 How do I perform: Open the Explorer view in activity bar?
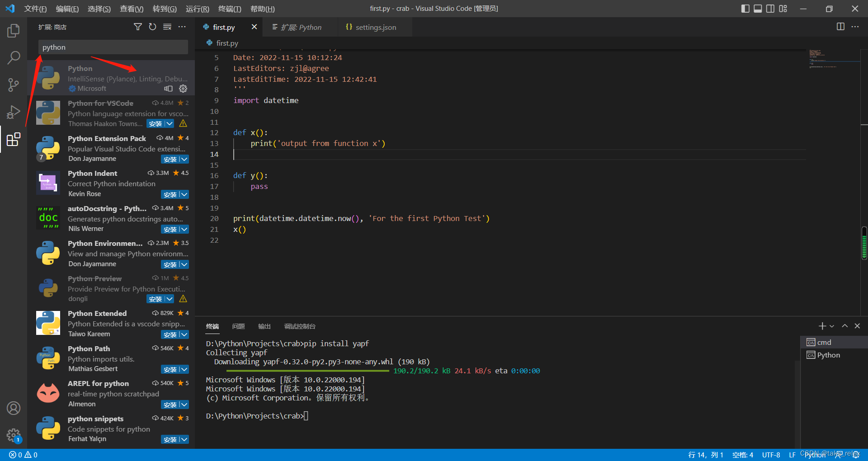[14, 31]
